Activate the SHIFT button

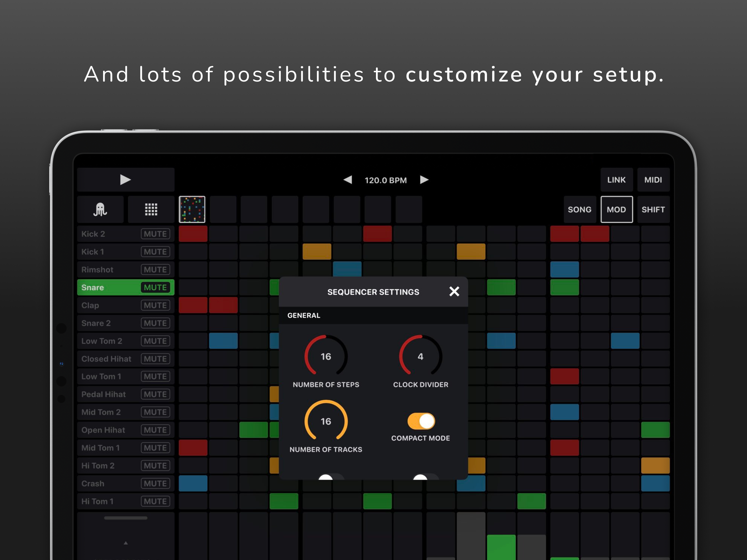click(x=653, y=209)
